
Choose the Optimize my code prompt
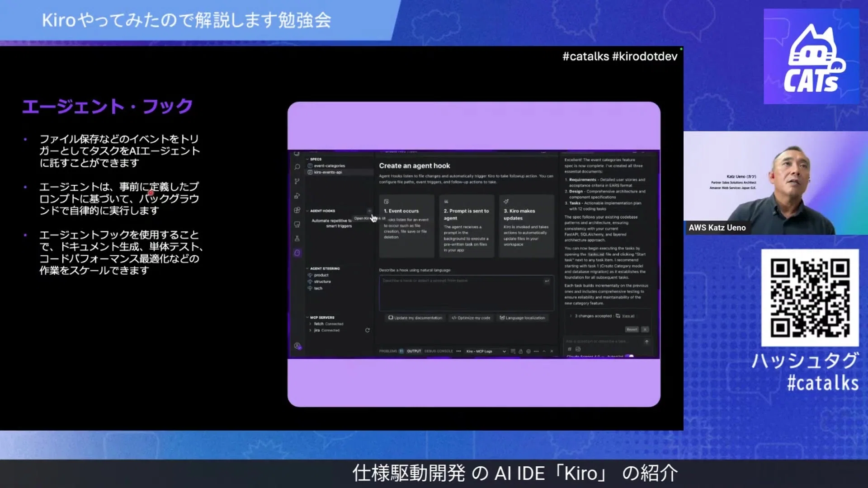pos(471,318)
